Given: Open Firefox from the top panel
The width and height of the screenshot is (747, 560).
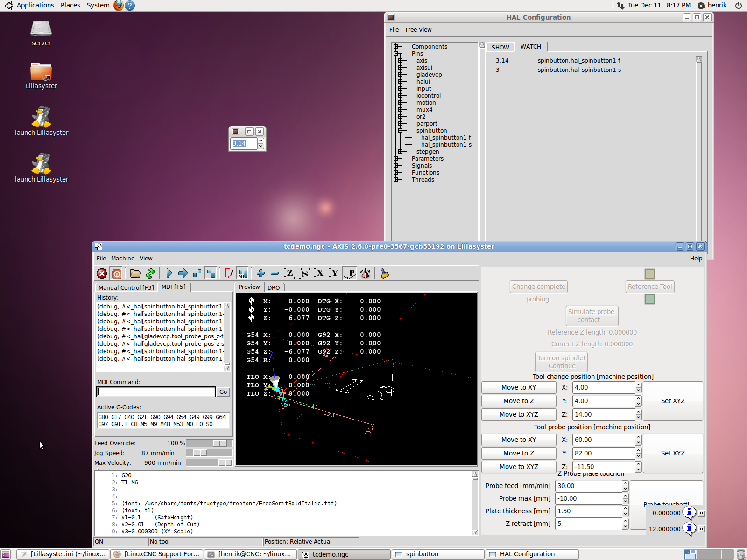Looking at the screenshot, I should click(119, 5).
